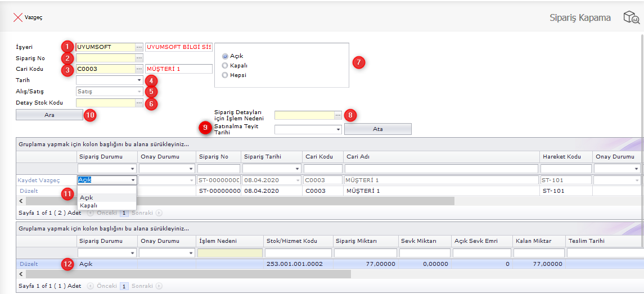Select the Hepsi radio button
Viewport: 644px width, 294px height.
pos(226,75)
